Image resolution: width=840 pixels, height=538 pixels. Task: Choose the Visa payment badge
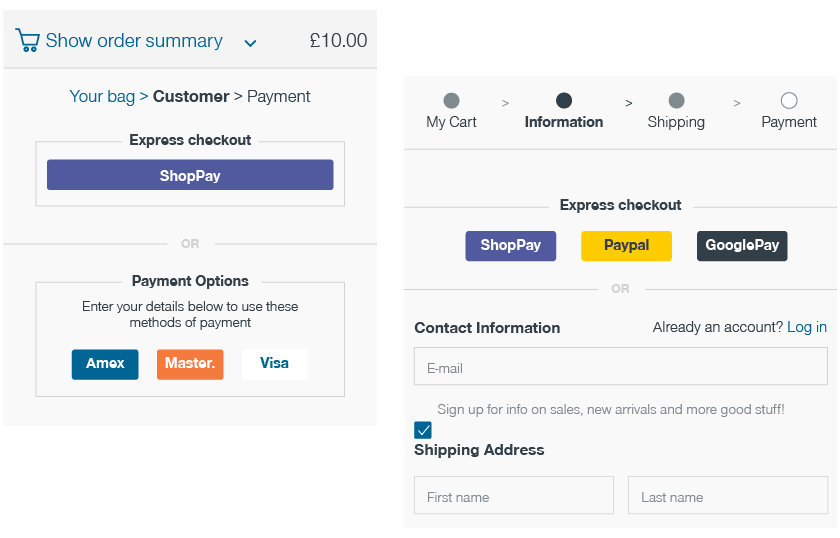(x=275, y=364)
